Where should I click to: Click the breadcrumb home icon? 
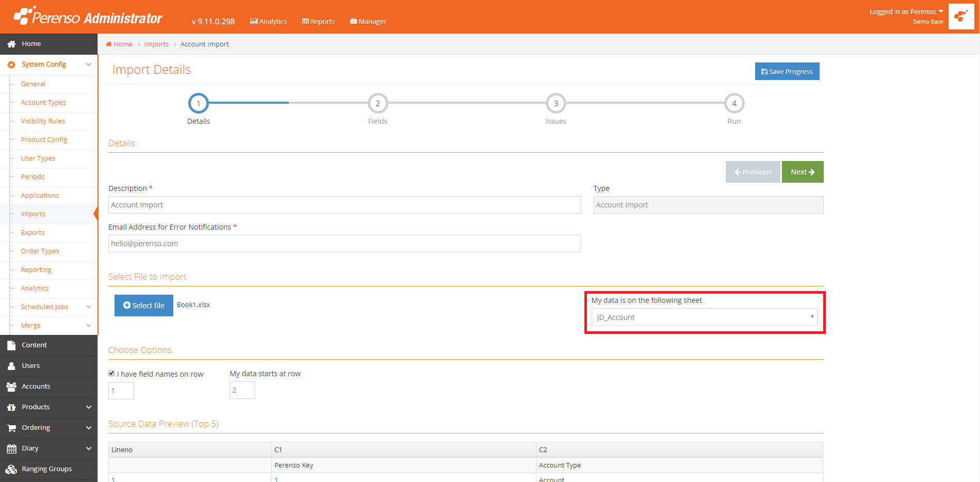pyautogui.click(x=109, y=44)
